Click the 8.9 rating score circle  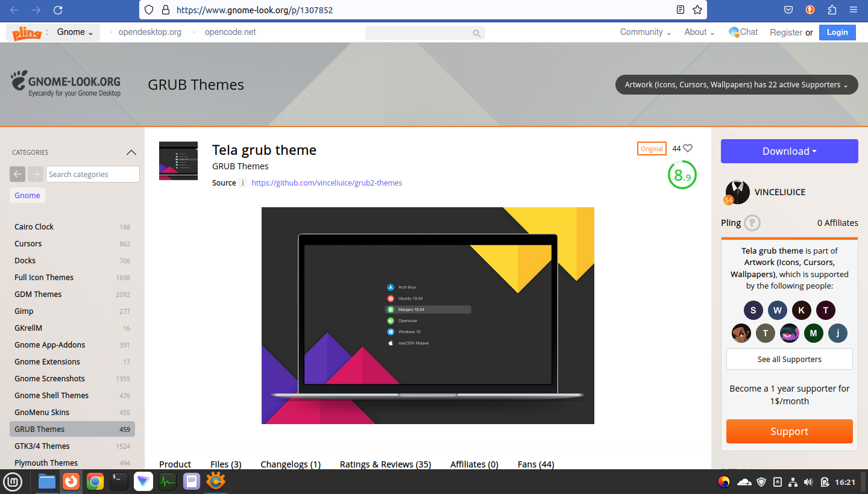coord(682,175)
